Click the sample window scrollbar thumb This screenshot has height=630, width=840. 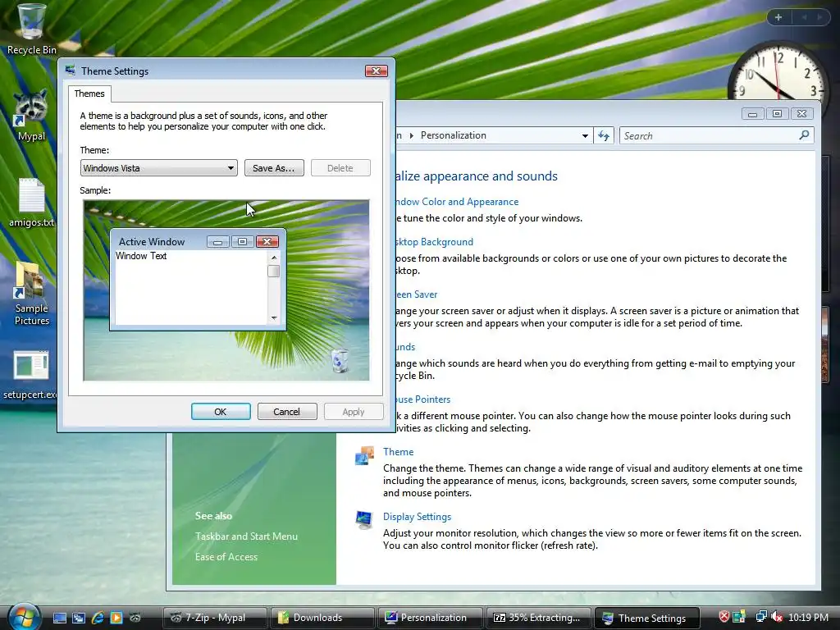click(x=274, y=271)
